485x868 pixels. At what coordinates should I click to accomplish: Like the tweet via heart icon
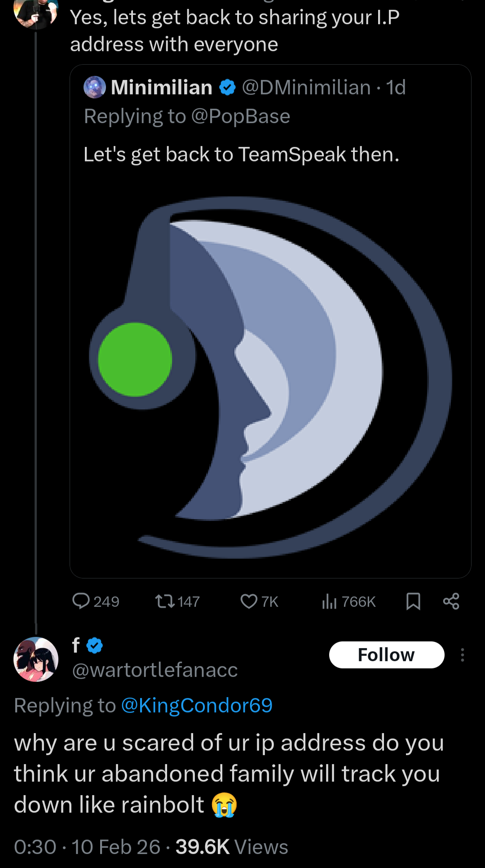(x=249, y=601)
